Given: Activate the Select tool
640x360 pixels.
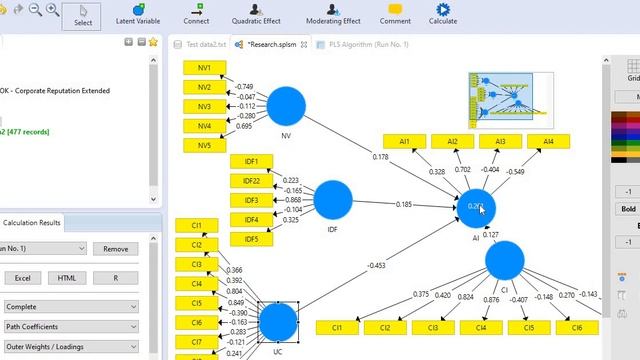Looking at the screenshot, I should tap(82, 16).
